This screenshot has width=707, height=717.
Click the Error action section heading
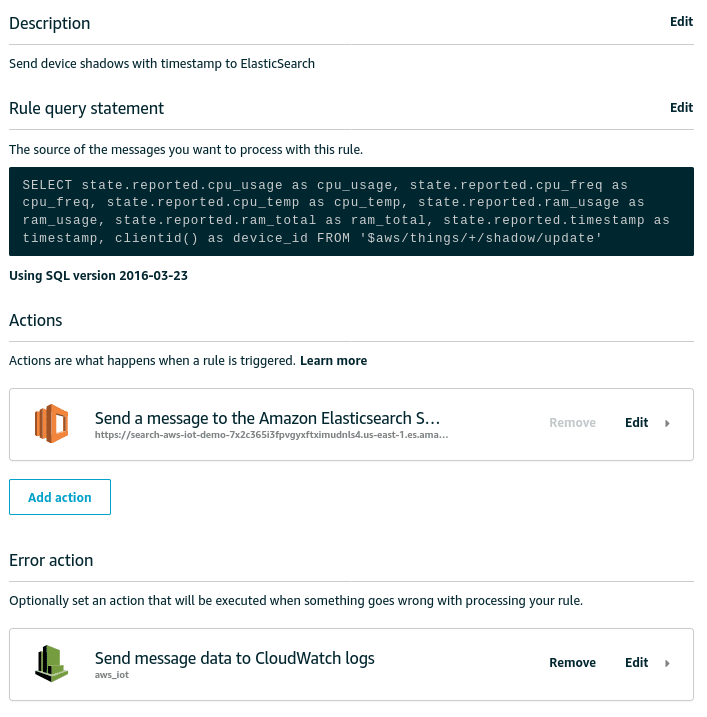point(51,561)
